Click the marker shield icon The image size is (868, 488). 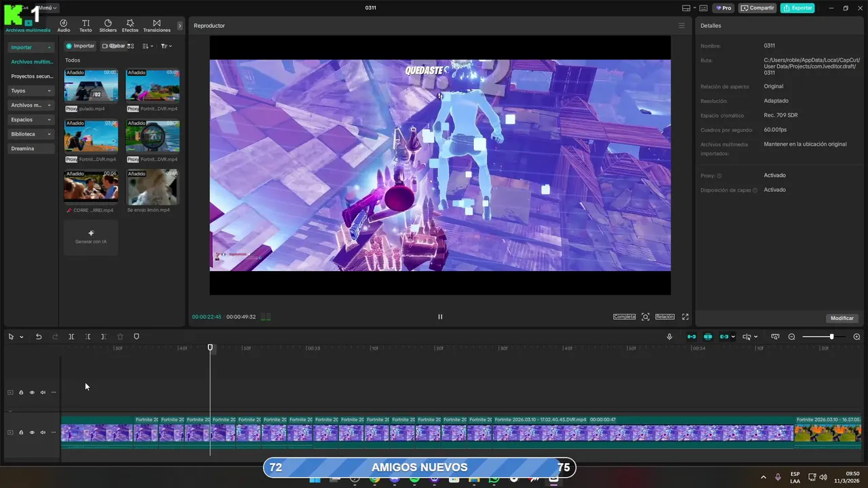point(136,337)
